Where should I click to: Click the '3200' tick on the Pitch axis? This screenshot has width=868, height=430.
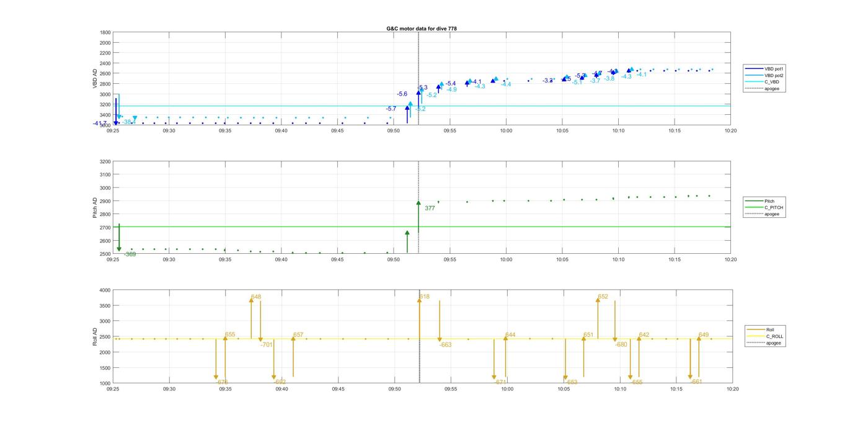105,161
